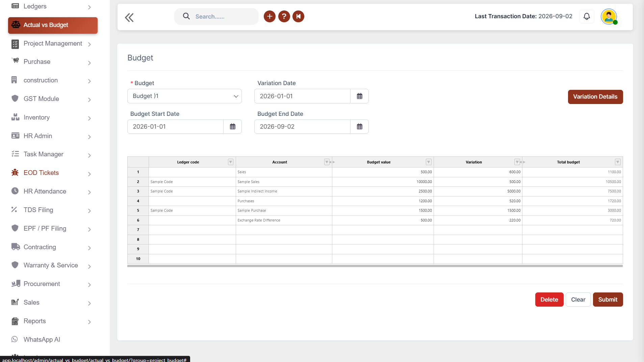
Task: Open Budget End Date calendar picker
Action: point(360,127)
